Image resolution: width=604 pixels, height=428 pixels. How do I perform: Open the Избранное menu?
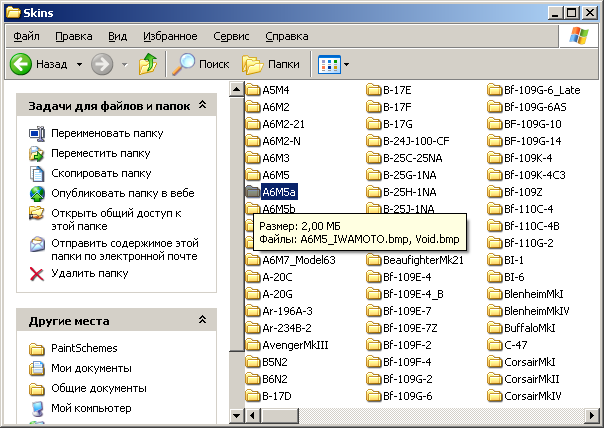170,36
